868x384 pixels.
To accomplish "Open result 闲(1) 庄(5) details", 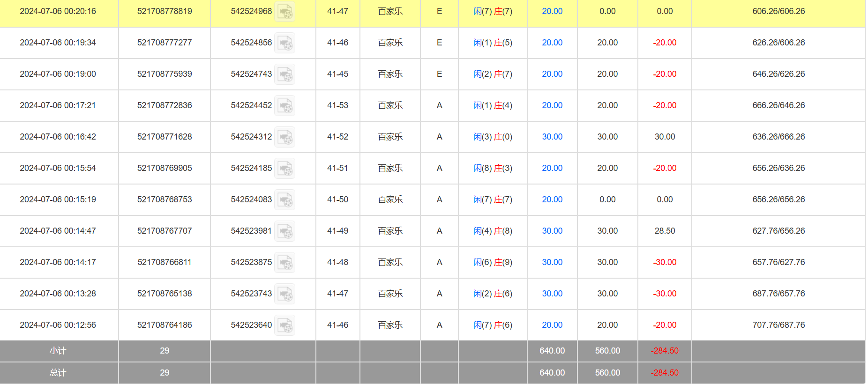I will (493, 43).
